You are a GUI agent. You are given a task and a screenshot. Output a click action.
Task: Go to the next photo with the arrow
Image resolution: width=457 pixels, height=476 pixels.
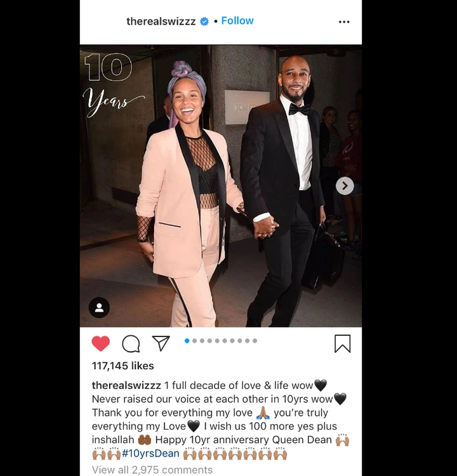pos(345,186)
